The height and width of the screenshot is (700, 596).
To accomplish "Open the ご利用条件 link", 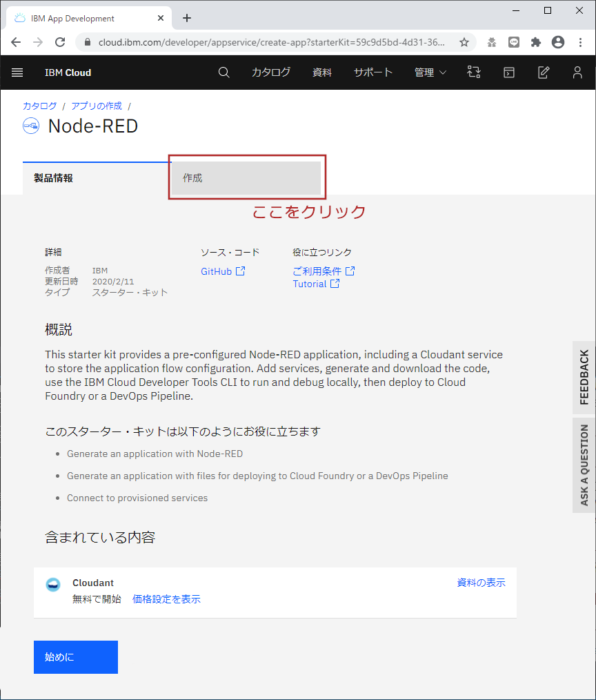I will click(x=324, y=271).
